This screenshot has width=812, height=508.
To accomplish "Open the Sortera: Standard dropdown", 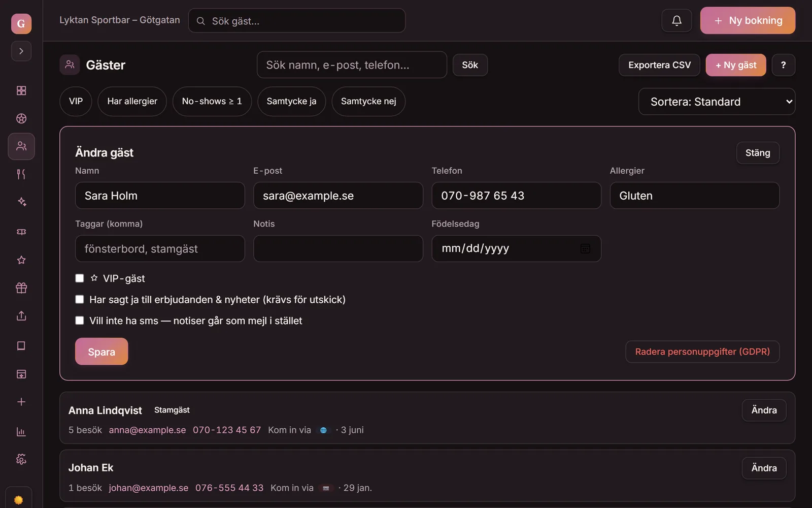I will [717, 102].
